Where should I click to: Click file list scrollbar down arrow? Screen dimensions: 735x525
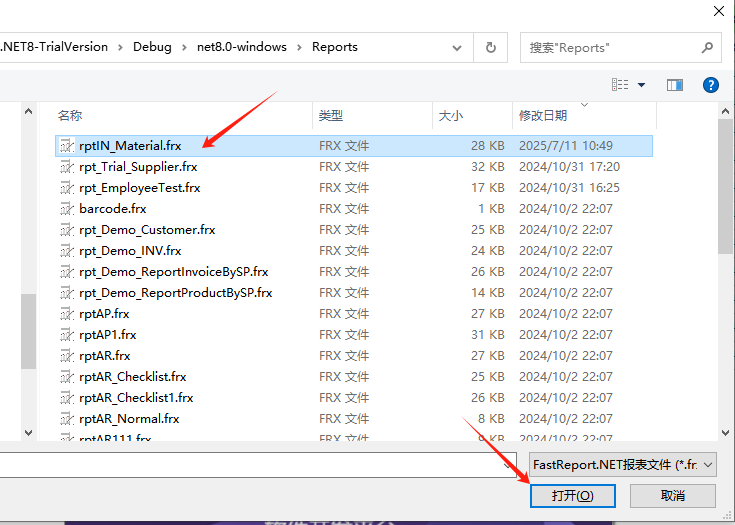click(725, 433)
